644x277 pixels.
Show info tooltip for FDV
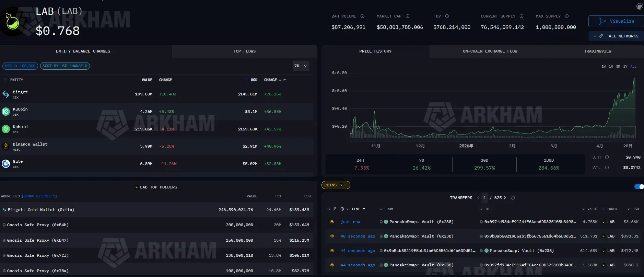[x=447, y=16]
